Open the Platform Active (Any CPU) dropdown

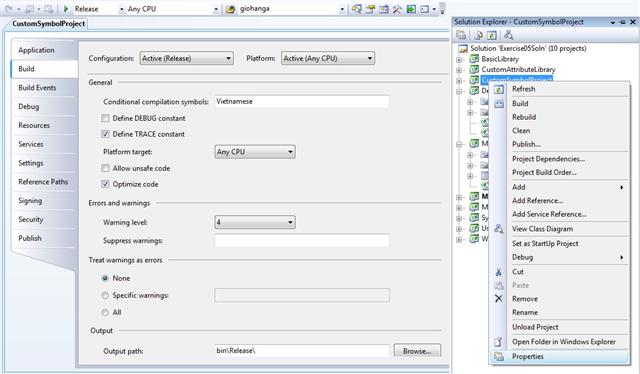(328, 58)
